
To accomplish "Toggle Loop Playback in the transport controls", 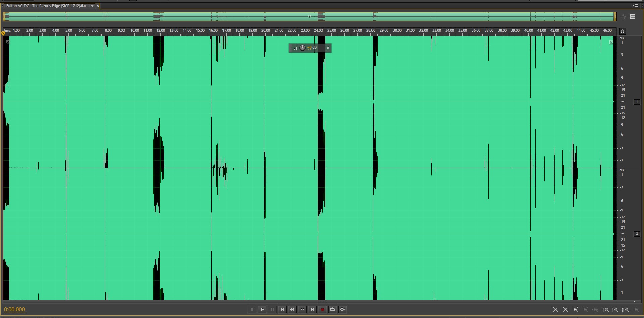I will (332, 310).
